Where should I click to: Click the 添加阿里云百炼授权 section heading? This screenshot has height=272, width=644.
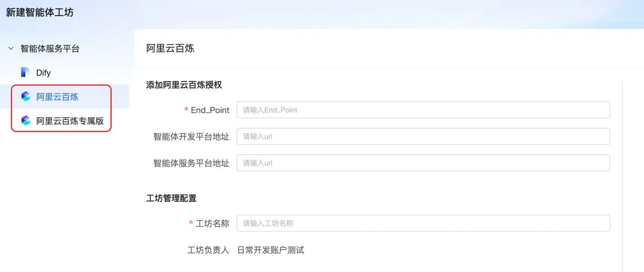click(x=184, y=85)
